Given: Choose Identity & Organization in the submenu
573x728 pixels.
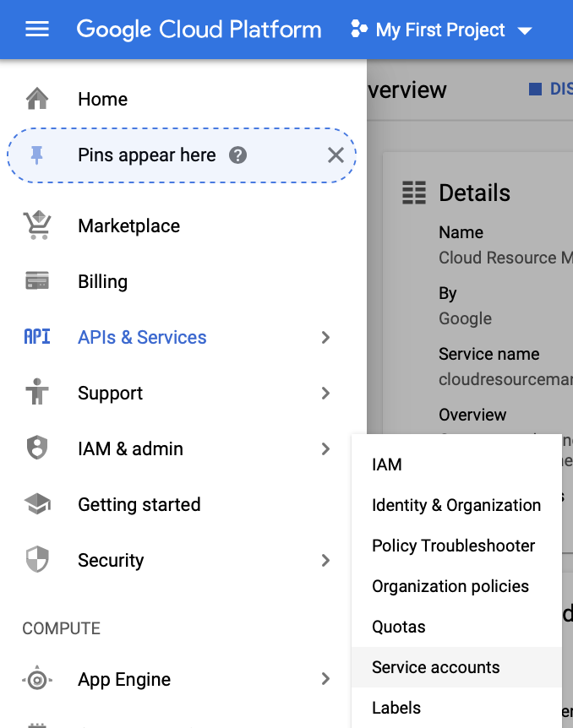Looking at the screenshot, I should (456, 505).
